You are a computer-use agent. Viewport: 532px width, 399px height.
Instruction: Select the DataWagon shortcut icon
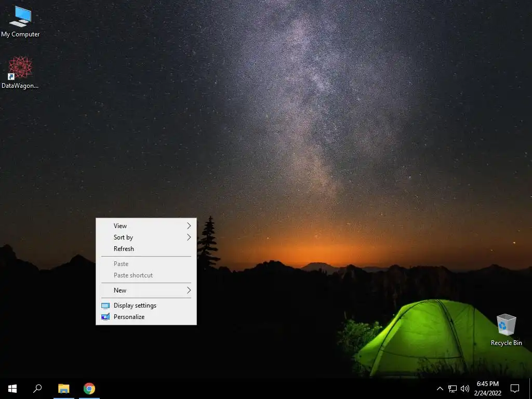pos(20,73)
